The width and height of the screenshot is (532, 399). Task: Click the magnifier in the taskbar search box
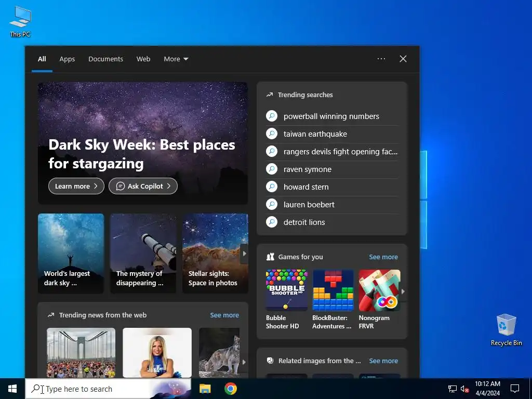35,389
